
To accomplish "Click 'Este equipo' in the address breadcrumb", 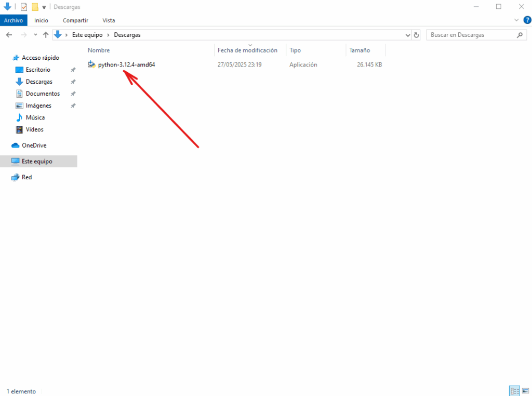I will (87, 35).
